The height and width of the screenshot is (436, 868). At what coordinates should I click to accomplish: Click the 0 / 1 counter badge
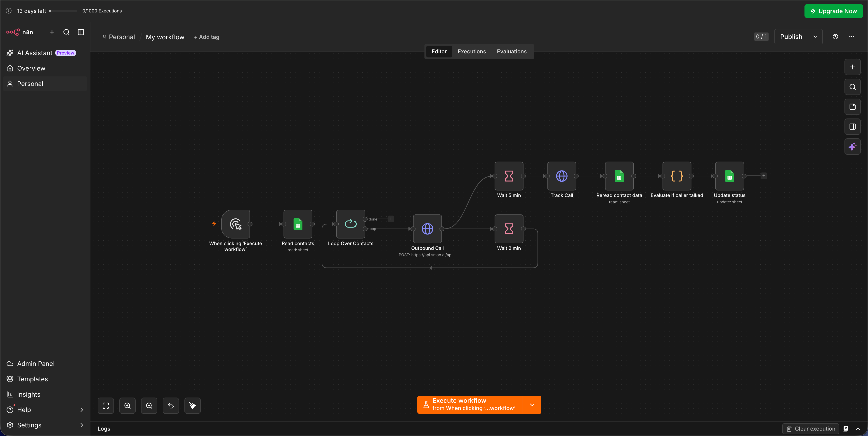(x=761, y=37)
